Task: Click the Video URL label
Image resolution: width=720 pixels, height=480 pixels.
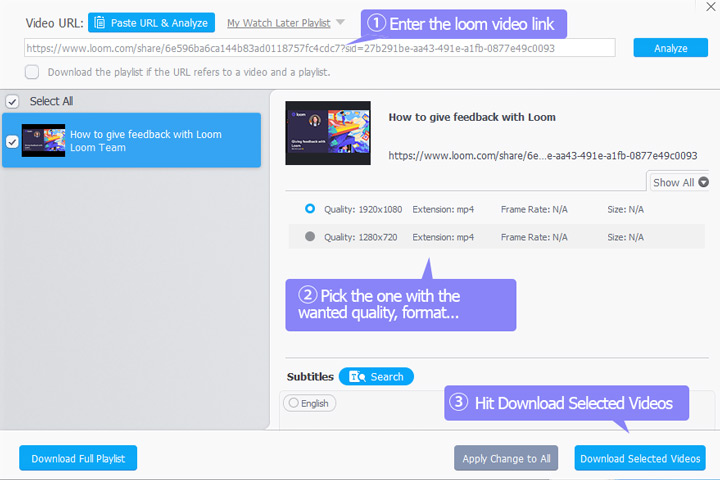Action: 54,23
